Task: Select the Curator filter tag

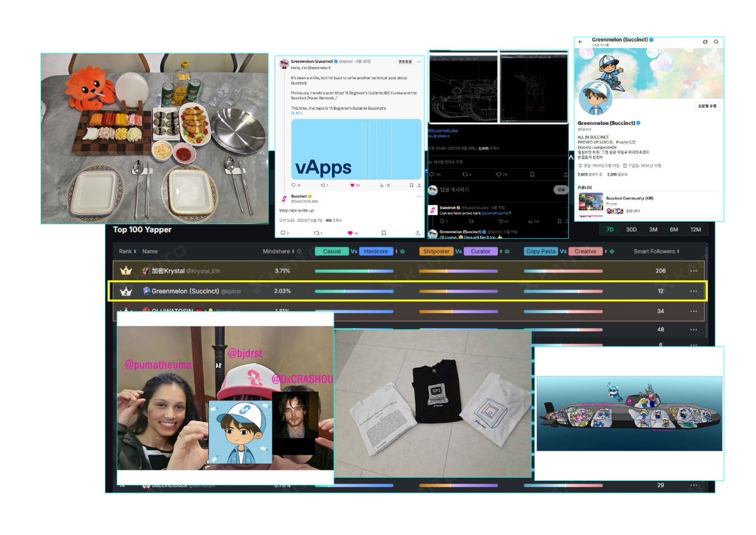Action: (x=481, y=251)
